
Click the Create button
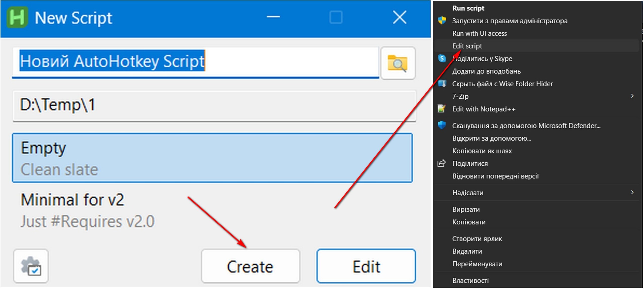[x=251, y=266]
